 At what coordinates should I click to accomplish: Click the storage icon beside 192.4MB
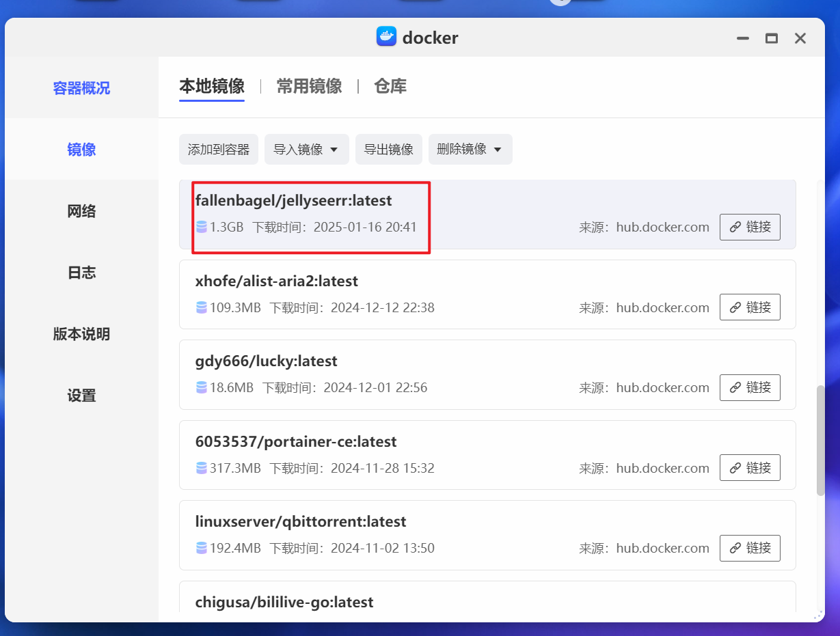point(202,548)
